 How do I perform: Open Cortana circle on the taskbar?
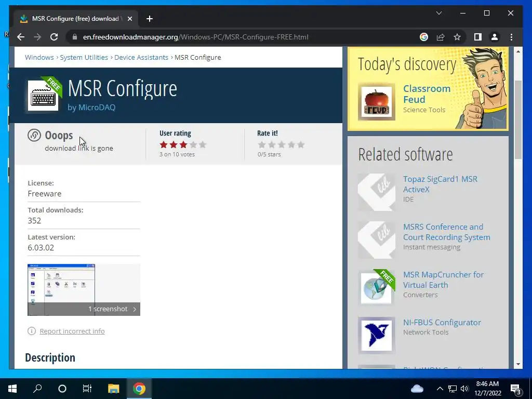pyautogui.click(x=62, y=389)
